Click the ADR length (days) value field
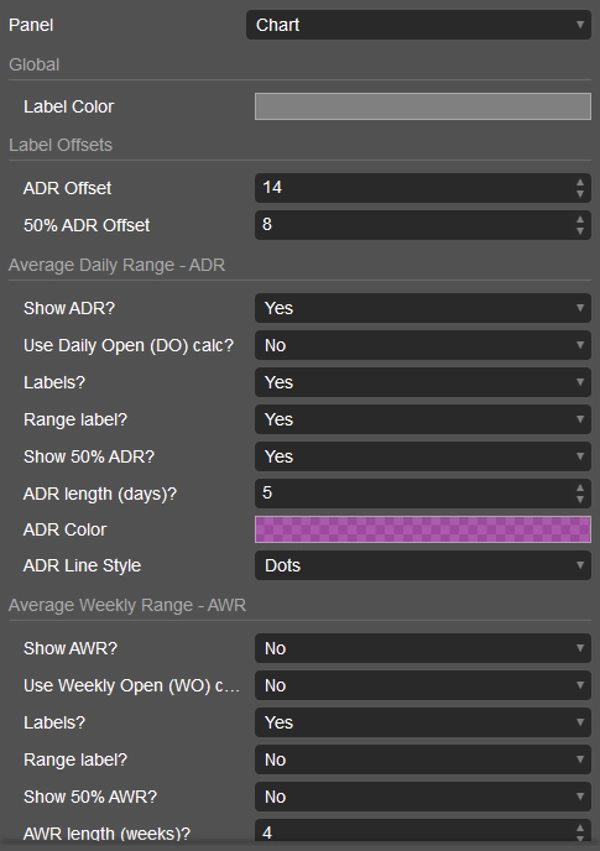Viewport: 600px width, 851px height. [410, 493]
